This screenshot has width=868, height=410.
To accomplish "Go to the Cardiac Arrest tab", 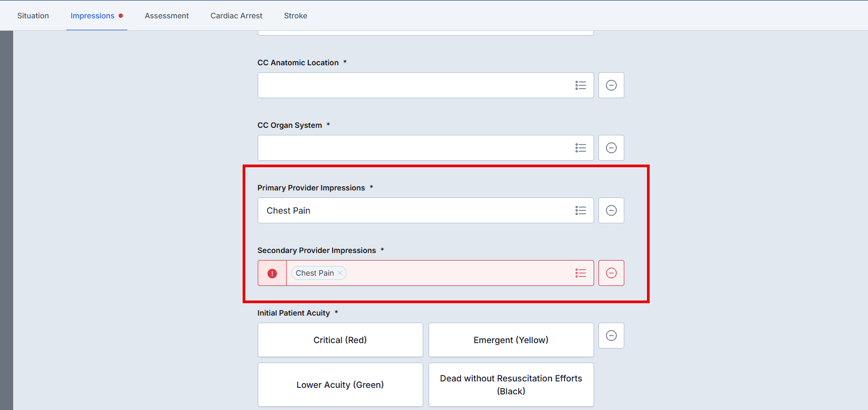I will pyautogui.click(x=236, y=16).
